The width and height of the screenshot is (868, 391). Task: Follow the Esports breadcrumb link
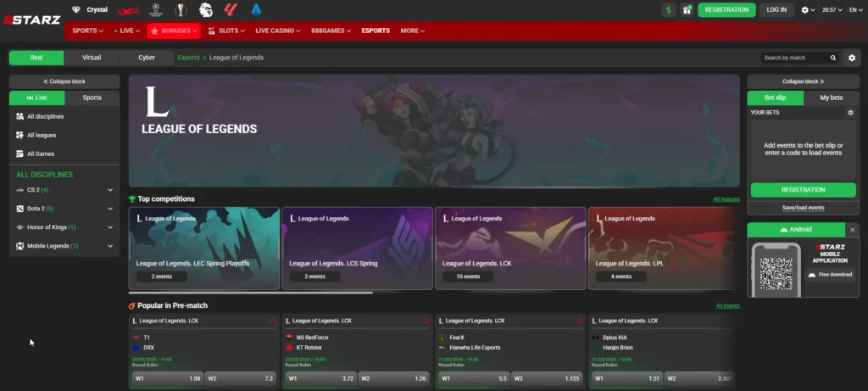click(x=188, y=58)
